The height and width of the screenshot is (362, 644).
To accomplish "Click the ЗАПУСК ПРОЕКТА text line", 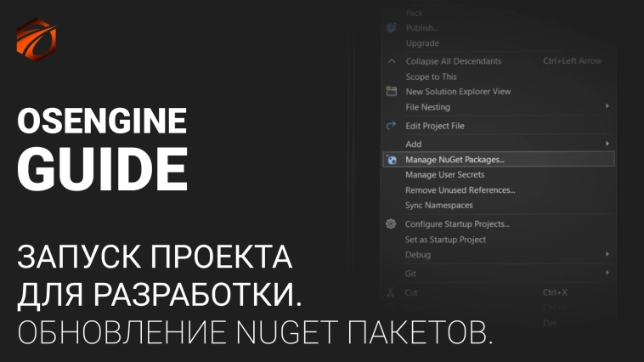I will 155,257.
